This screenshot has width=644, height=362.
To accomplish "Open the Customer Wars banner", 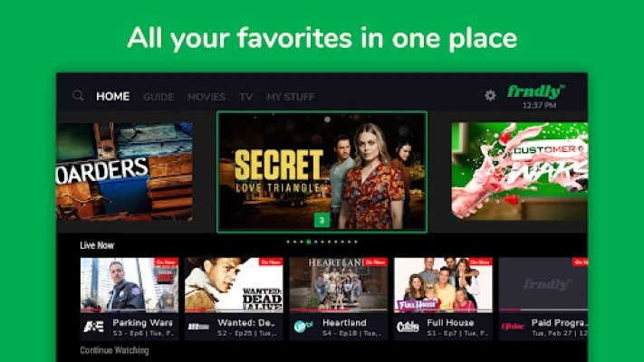I will (520, 171).
